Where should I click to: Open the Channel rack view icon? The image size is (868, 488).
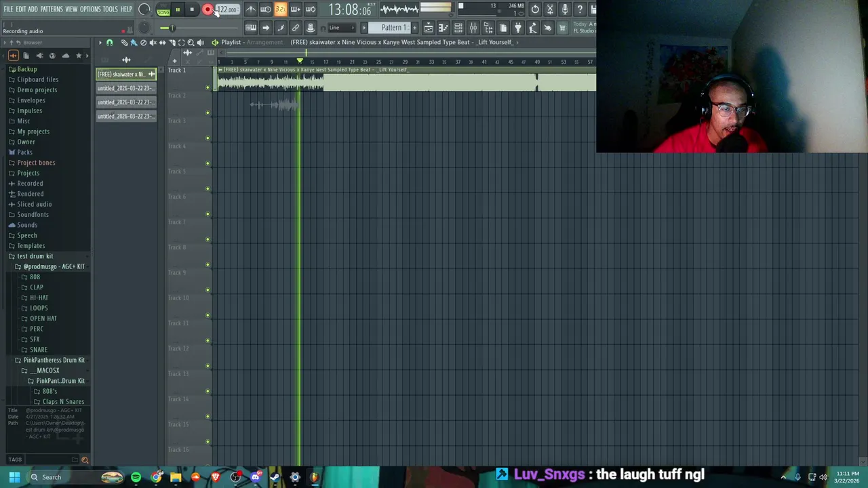click(458, 28)
